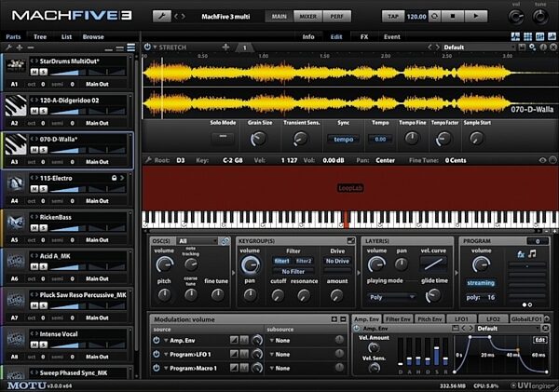Viewport: 559px width, 392px height.
Task: Toggle the Amp. Env envelope power button
Action: click(x=357, y=328)
